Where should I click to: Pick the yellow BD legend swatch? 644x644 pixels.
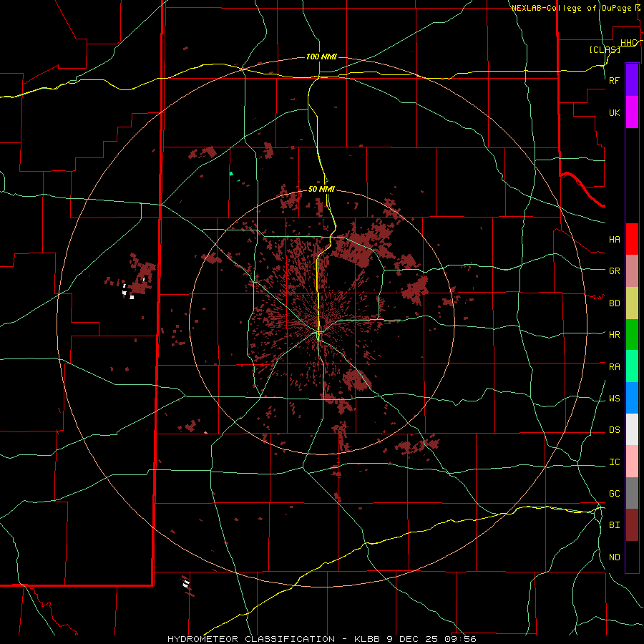pos(632,303)
